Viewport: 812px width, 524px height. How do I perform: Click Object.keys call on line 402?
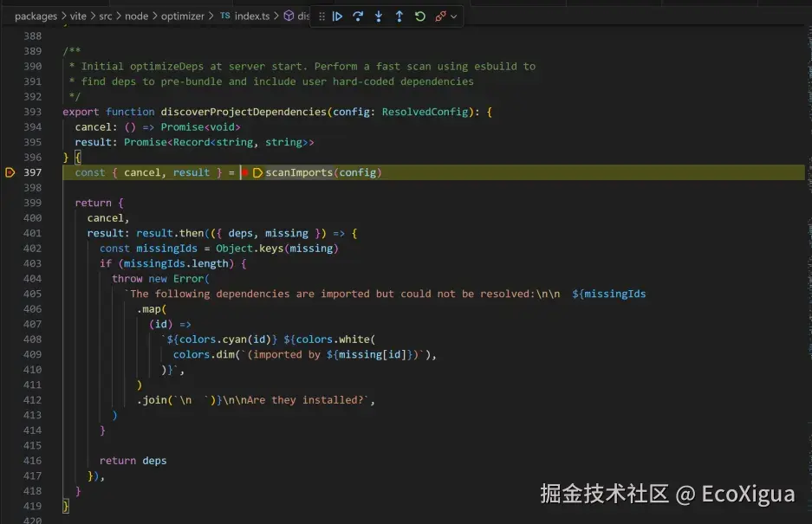point(250,249)
